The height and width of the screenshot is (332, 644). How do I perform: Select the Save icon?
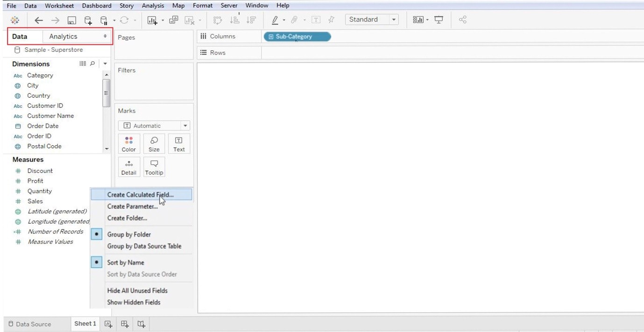point(71,20)
